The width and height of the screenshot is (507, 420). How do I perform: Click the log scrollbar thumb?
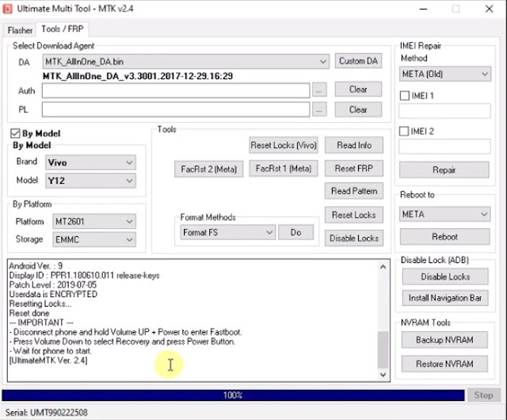[x=383, y=350]
